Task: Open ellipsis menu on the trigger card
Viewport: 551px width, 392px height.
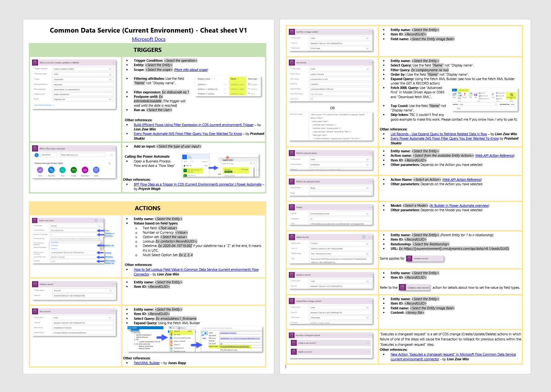Action: [113, 62]
